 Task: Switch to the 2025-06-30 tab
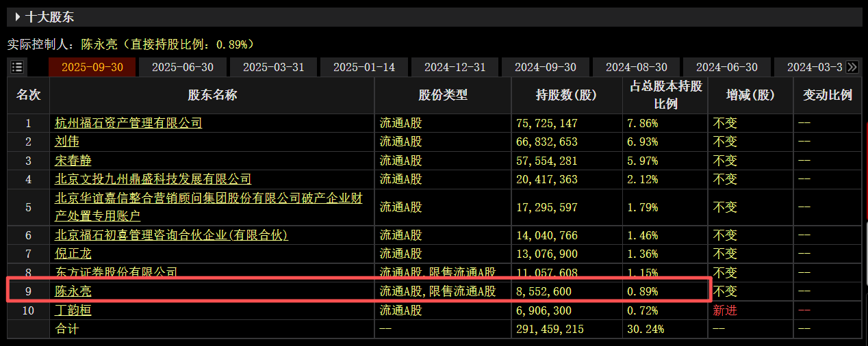pos(183,67)
